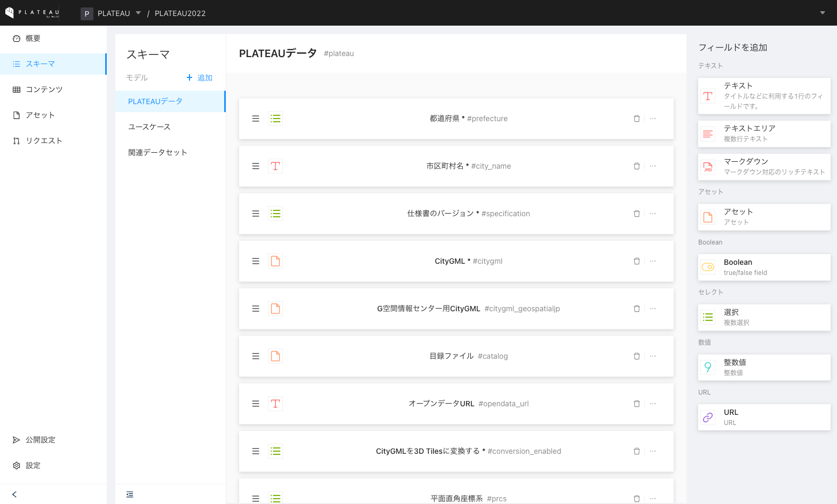Delete the 都道府県 prefecture field
Screen dimensions: 837x504
636,119
